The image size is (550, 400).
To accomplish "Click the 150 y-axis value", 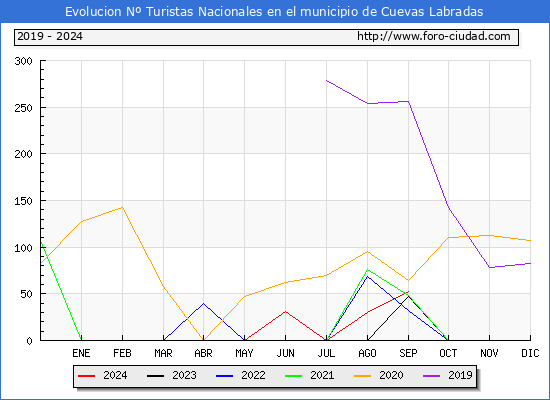I will click(24, 201).
